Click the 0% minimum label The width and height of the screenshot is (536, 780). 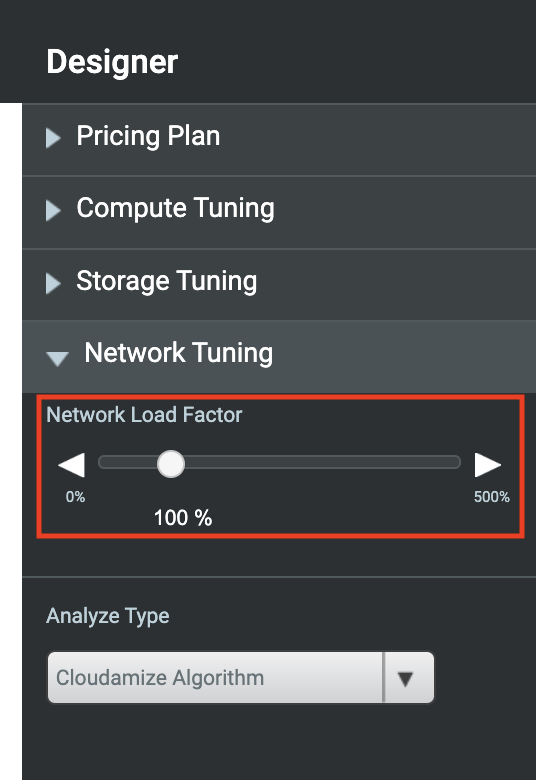click(x=75, y=496)
